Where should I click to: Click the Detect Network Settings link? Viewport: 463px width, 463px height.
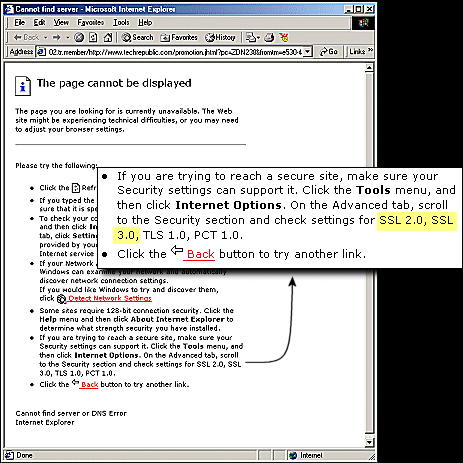point(110,298)
